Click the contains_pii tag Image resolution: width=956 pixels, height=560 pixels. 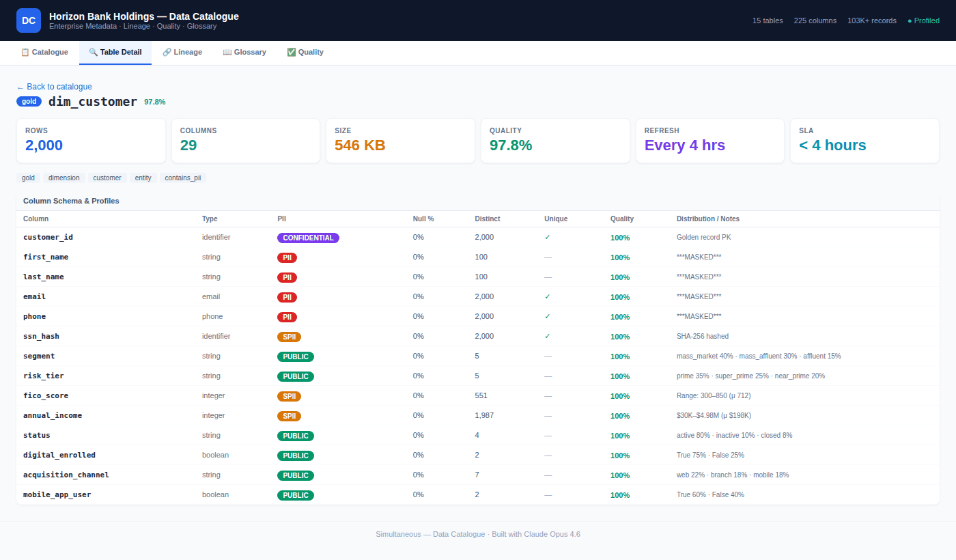click(183, 178)
